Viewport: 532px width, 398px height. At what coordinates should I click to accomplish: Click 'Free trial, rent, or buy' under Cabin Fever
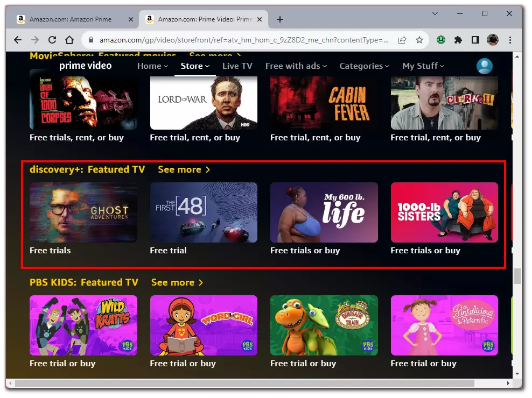pos(316,138)
